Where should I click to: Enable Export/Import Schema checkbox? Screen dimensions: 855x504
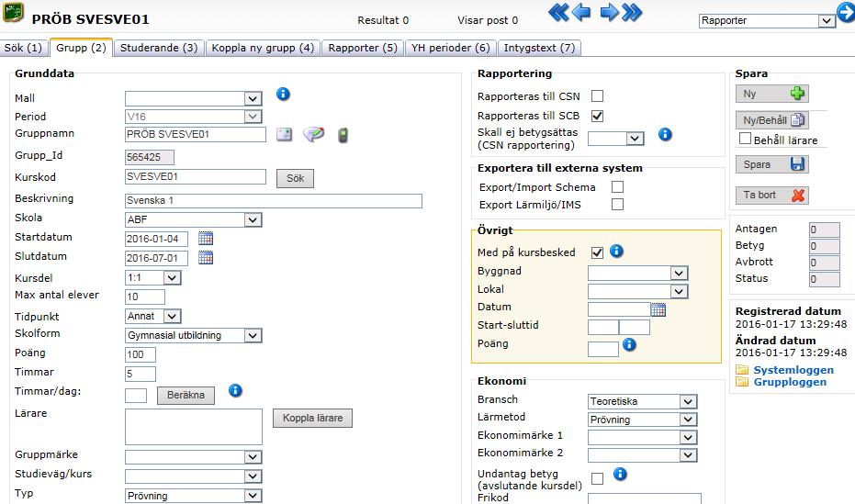pos(617,187)
